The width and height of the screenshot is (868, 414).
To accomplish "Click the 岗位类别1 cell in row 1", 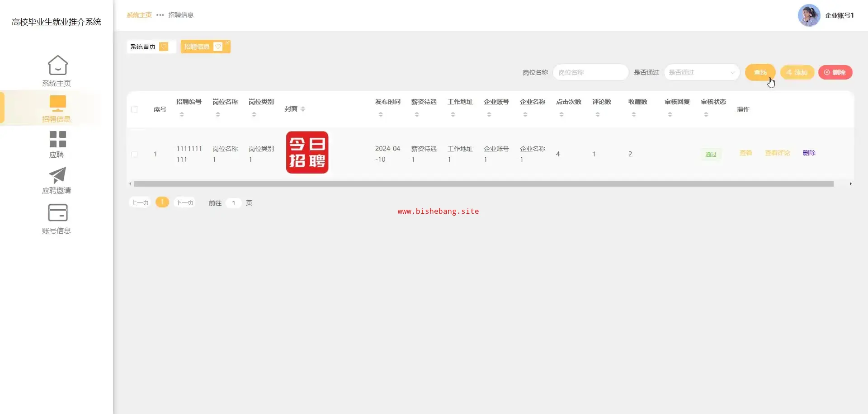I will click(x=261, y=154).
